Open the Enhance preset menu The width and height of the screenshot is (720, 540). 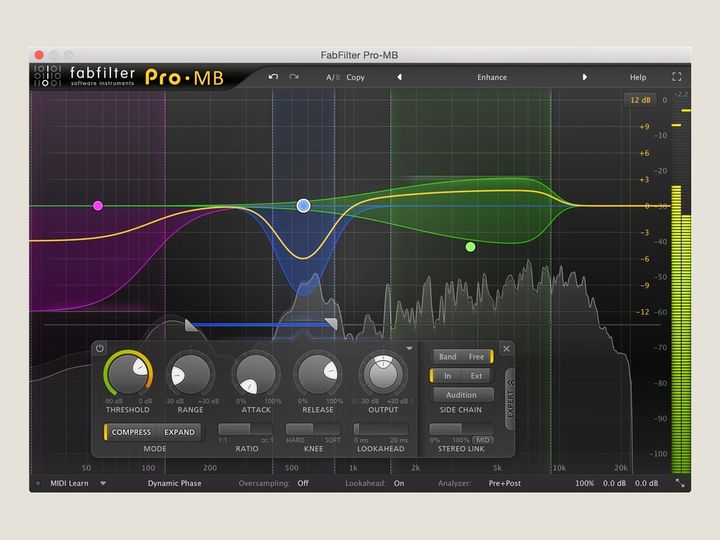[492, 77]
